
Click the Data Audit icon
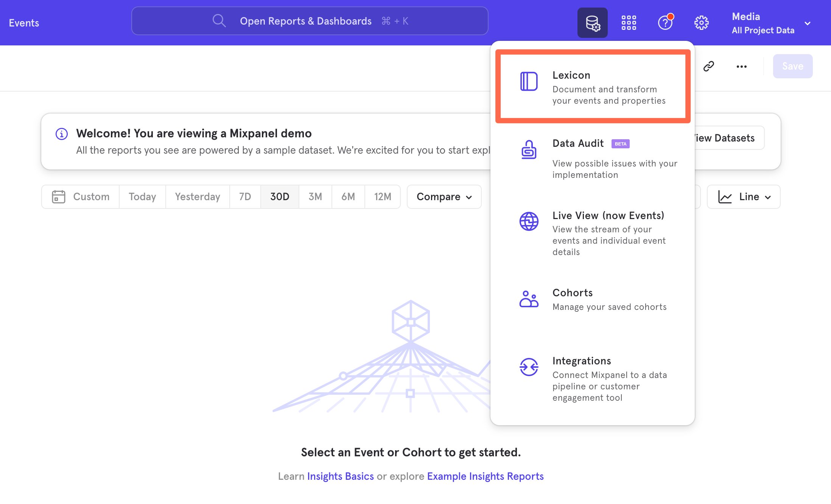[x=529, y=149]
